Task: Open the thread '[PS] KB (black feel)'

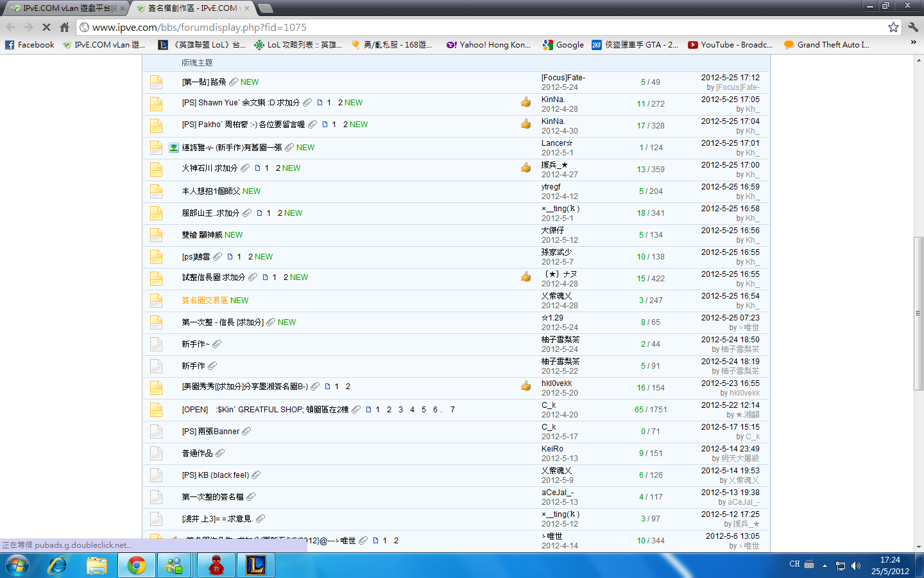Action: coord(215,475)
